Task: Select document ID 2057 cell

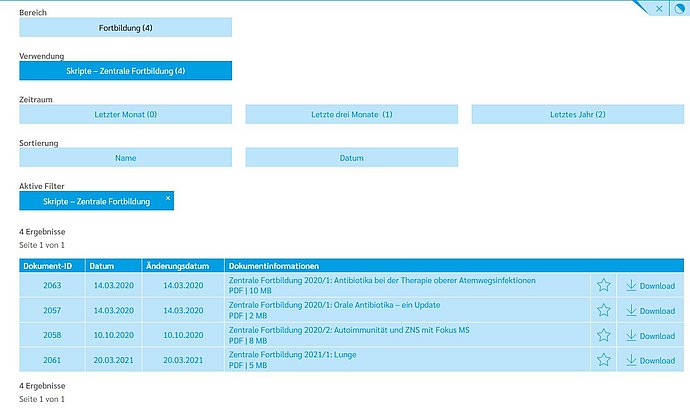Action: 52,310
